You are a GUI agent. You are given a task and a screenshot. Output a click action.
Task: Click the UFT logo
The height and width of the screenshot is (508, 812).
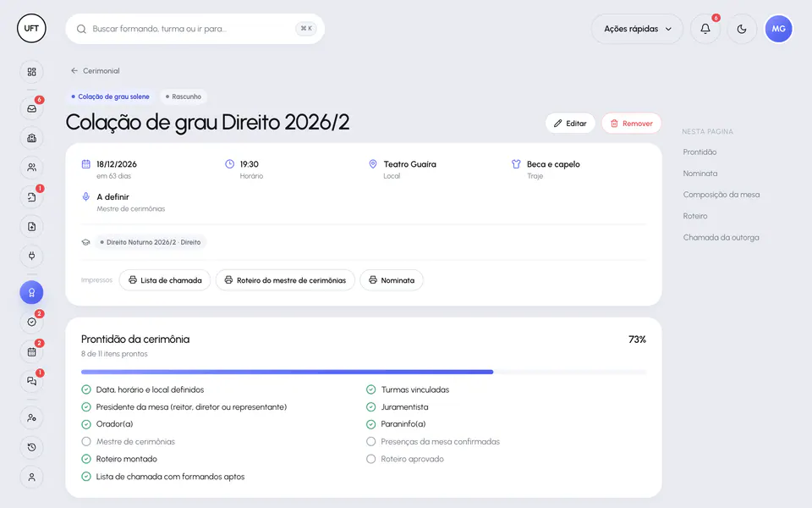pos(31,29)
